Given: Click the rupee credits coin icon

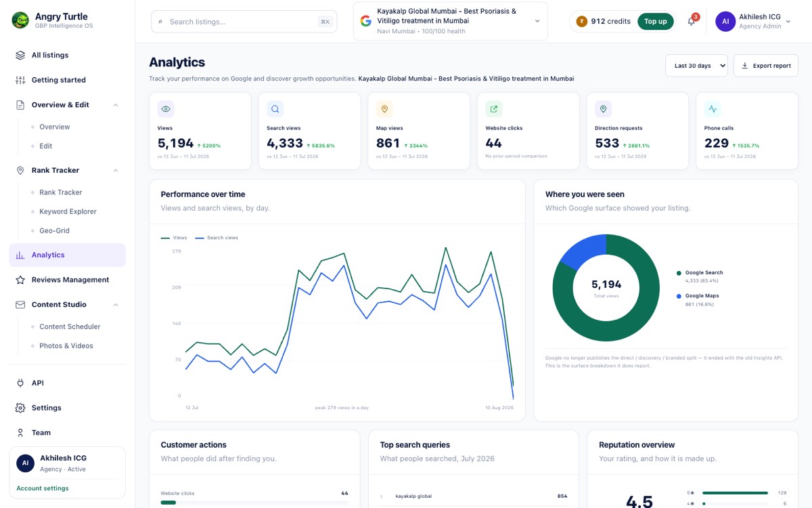Looking at the screenshot, I should [581, 22].
